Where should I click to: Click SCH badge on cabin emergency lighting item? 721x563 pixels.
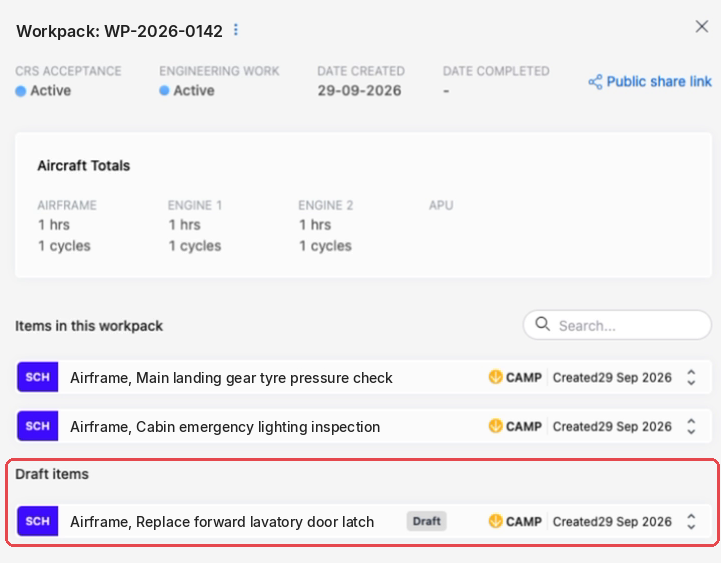[x=38, y=426]
